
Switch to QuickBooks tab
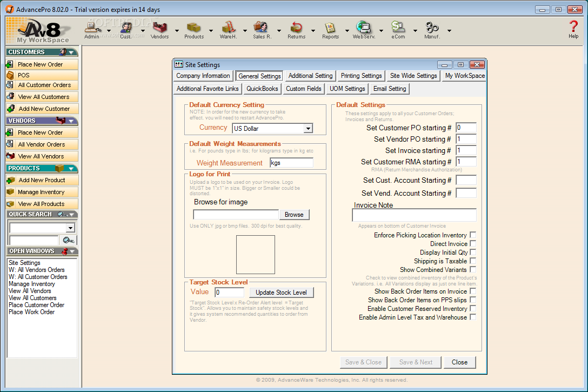tap(262, 89)
